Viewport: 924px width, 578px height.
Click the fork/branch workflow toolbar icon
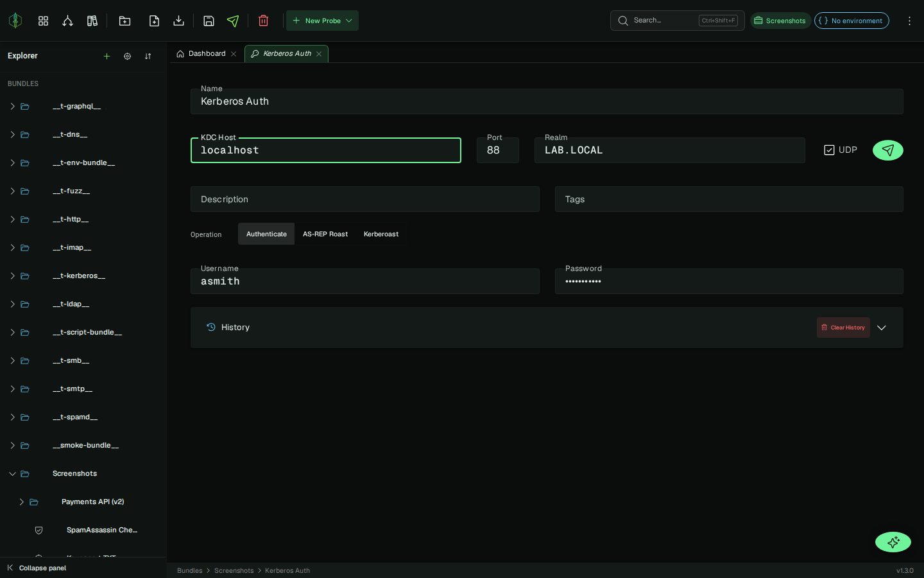click(67, 21)
